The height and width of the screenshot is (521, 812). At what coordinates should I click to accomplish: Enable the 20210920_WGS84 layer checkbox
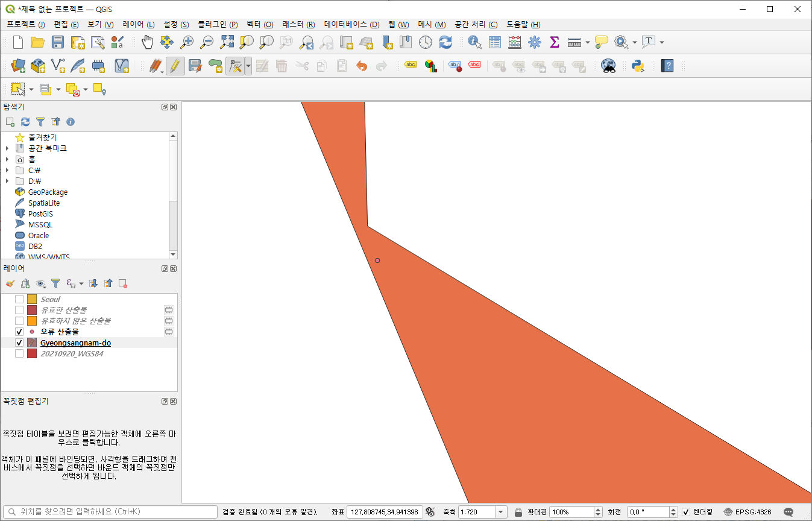point(19,353)
